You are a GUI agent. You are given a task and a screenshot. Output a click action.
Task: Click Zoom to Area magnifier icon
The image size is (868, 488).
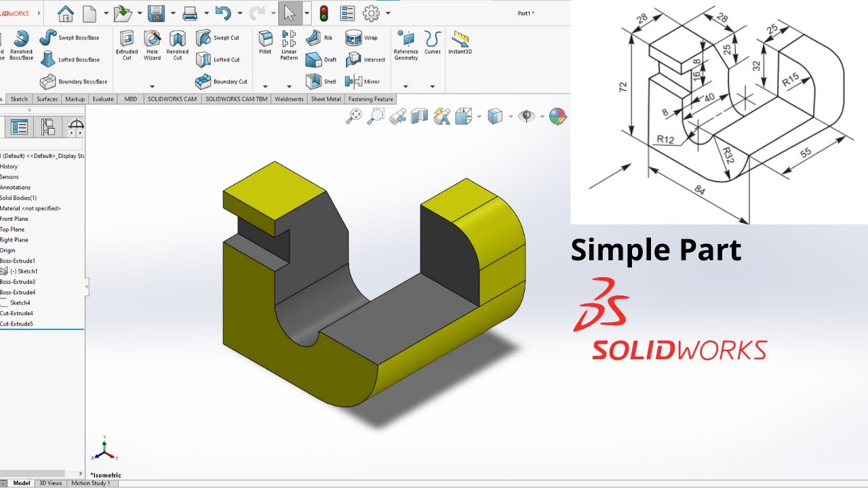tap(376, 117)
